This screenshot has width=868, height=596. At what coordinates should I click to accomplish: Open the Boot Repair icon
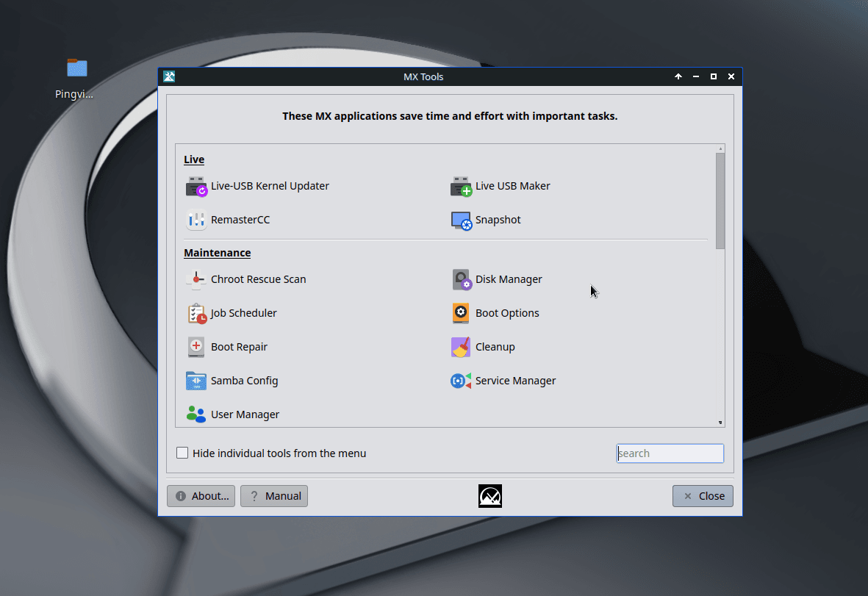[196, 347]
